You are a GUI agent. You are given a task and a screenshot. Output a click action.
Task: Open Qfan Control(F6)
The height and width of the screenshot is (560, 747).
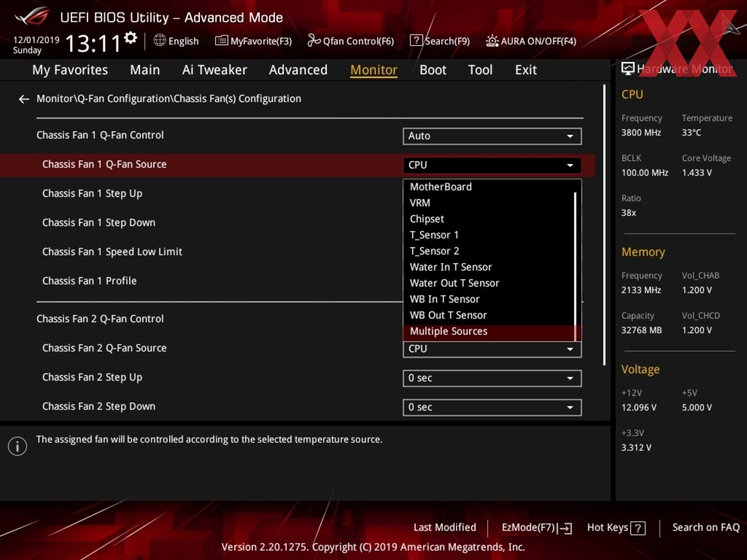(x=350, y=41)
